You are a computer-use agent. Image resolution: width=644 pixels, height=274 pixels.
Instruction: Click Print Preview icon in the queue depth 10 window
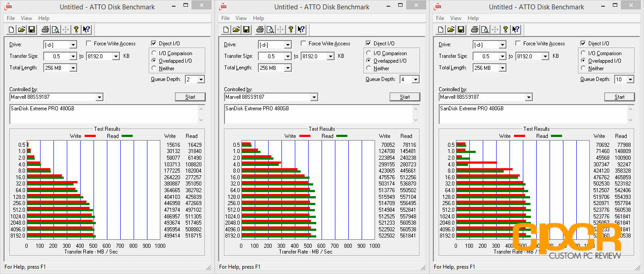(485, 30)
